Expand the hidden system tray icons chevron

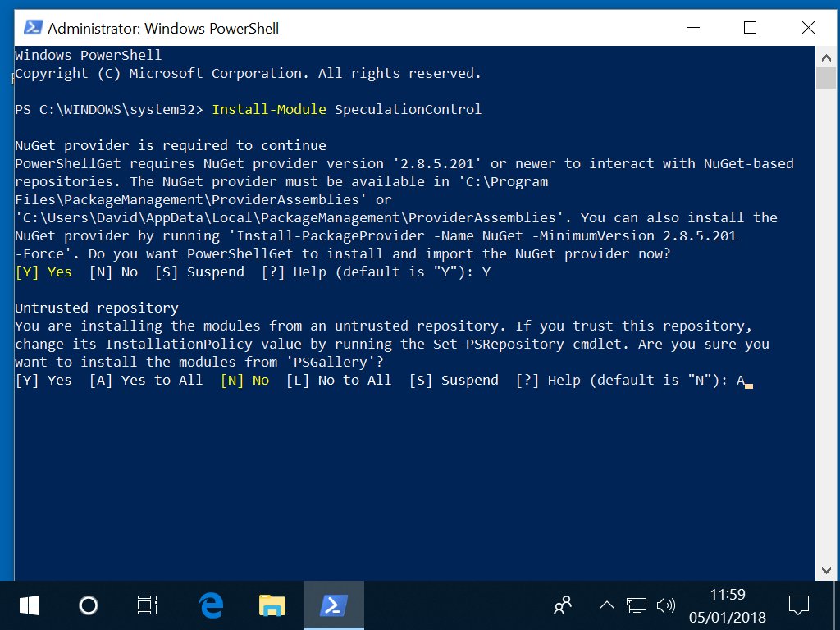606,605
